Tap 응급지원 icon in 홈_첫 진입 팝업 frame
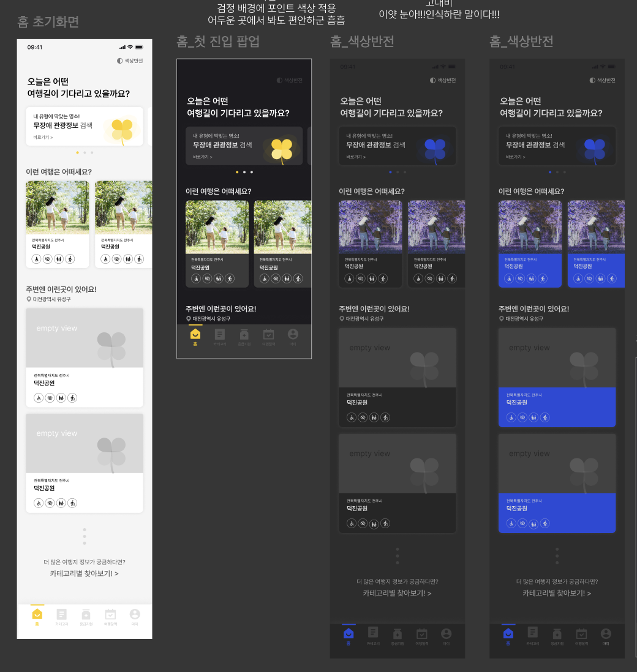The height and width of the screenshot is (672, 637). tap(244, 334)
